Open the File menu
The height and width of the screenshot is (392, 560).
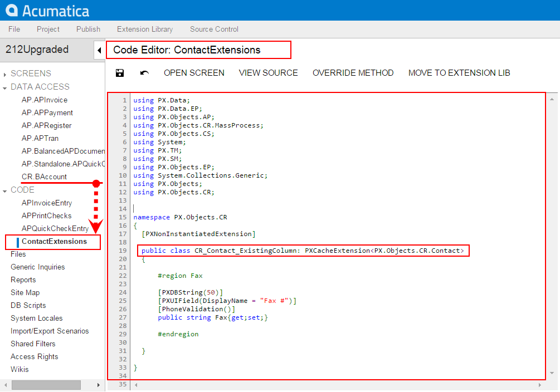click(14, 29)
